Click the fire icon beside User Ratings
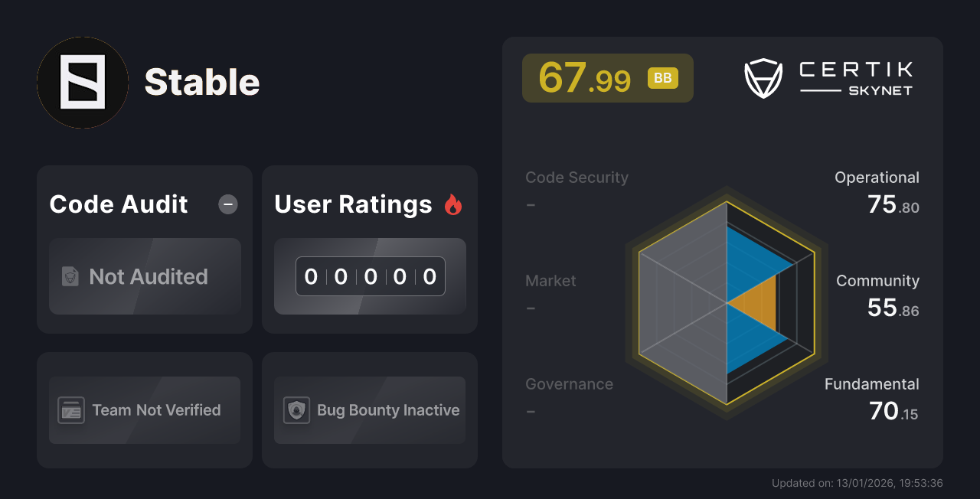980x499 pixels. pyautogui.click(x=455, y=204)
